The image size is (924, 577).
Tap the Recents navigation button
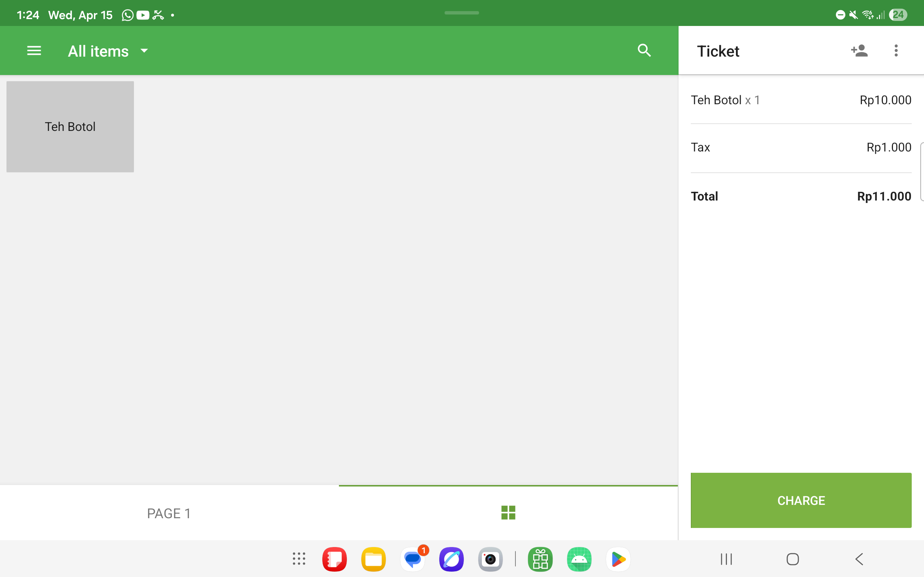pyautogui.click(x=725, y=559)
